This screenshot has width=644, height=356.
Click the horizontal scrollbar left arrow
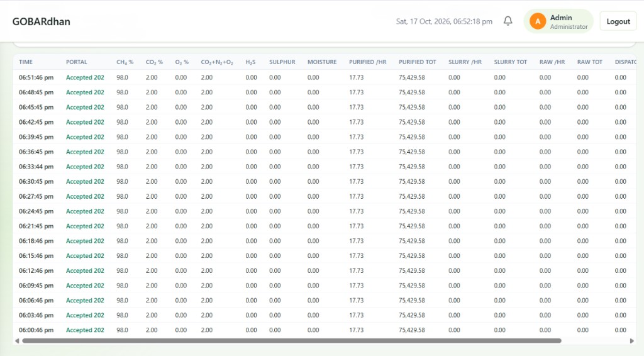click(17, 341)
